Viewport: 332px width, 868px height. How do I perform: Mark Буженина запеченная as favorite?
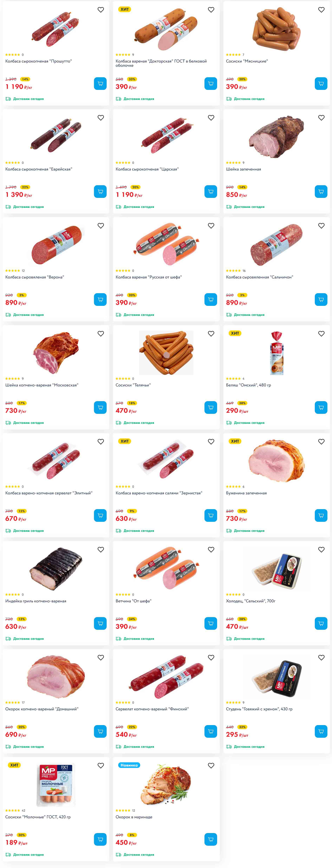322,442
